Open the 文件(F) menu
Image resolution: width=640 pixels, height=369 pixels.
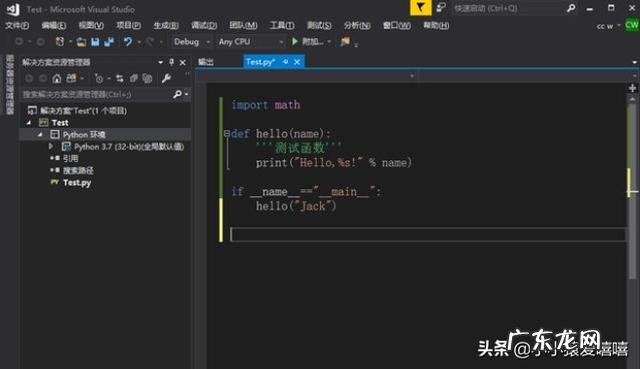click(17, 26)
